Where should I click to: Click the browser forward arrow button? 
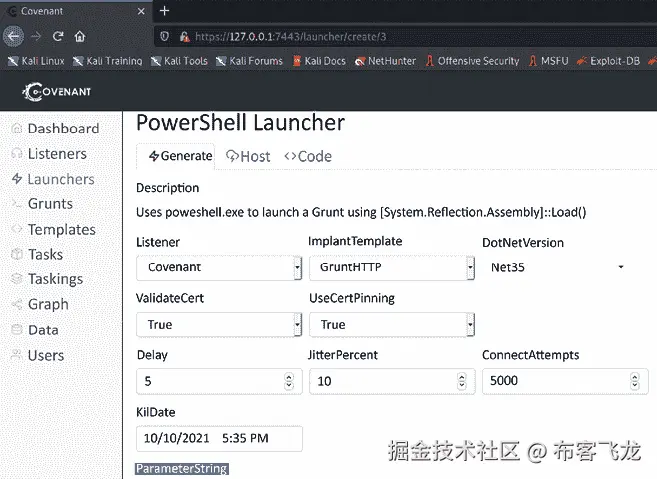point(36,36)
